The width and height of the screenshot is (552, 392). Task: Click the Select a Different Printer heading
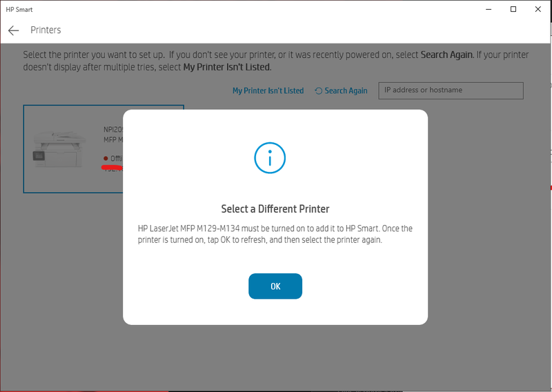(275, 209)
